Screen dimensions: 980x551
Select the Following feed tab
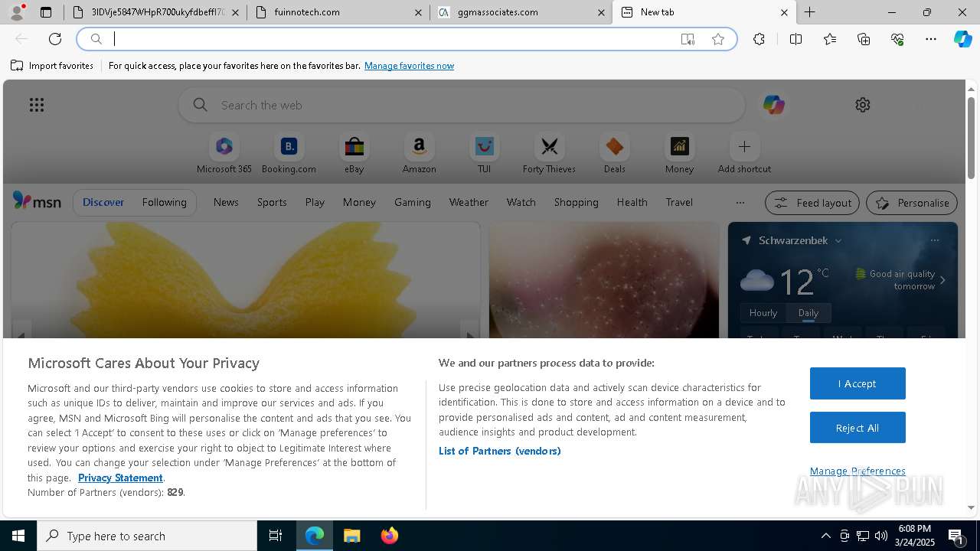pos(164,202)
